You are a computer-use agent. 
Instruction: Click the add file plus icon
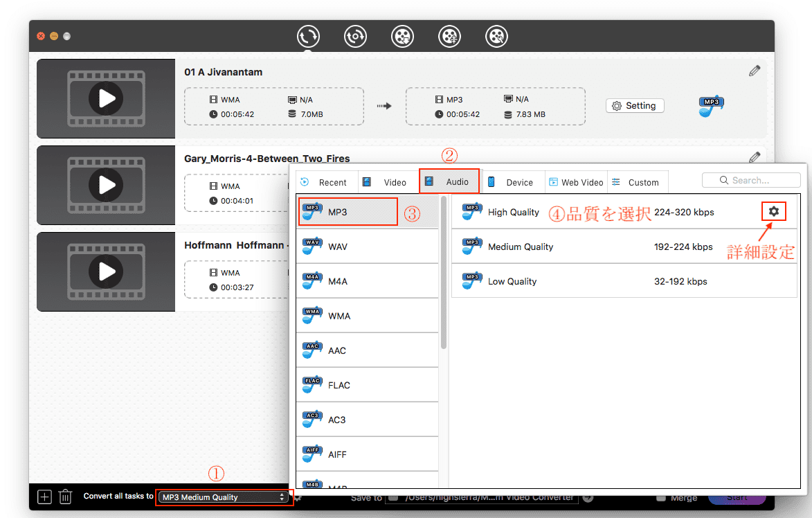(x=44, y=497)
